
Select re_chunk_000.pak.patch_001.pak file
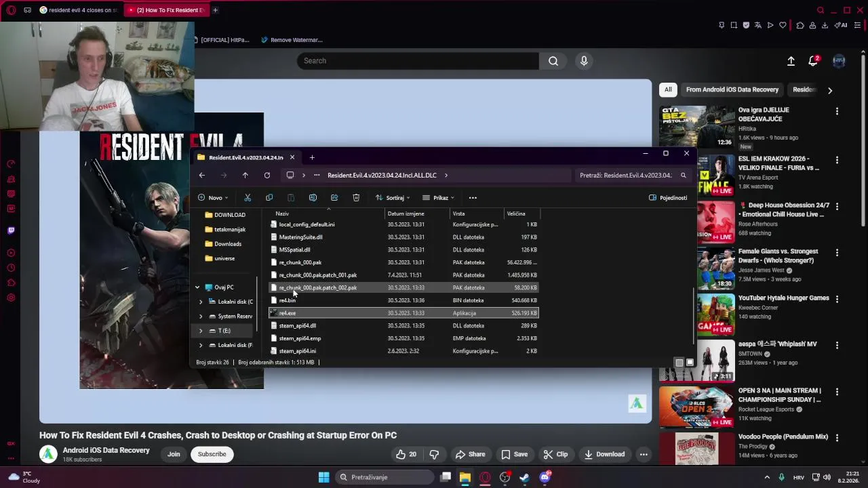point(403,275)
